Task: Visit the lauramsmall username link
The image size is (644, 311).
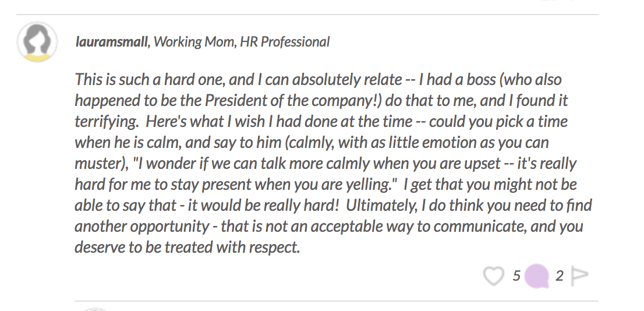Action: click(x=111, y=42)
